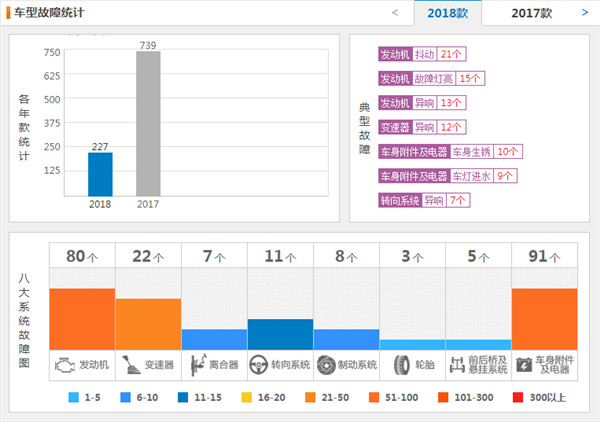Click the engine icon labeled 发动机
Screen dimensions: 600x422
[65, 365]
